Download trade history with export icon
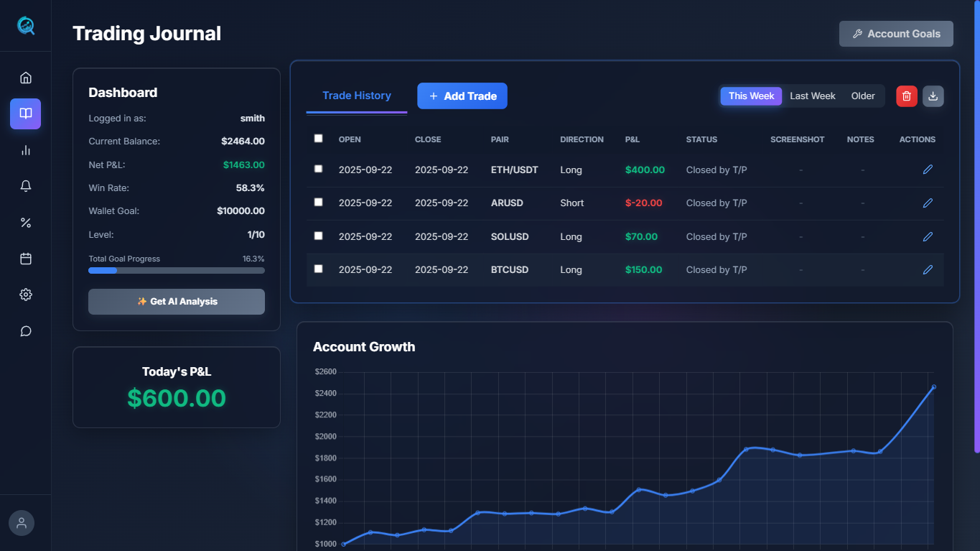The height and width of the screenshot is (551, 980). click(933, 96)
